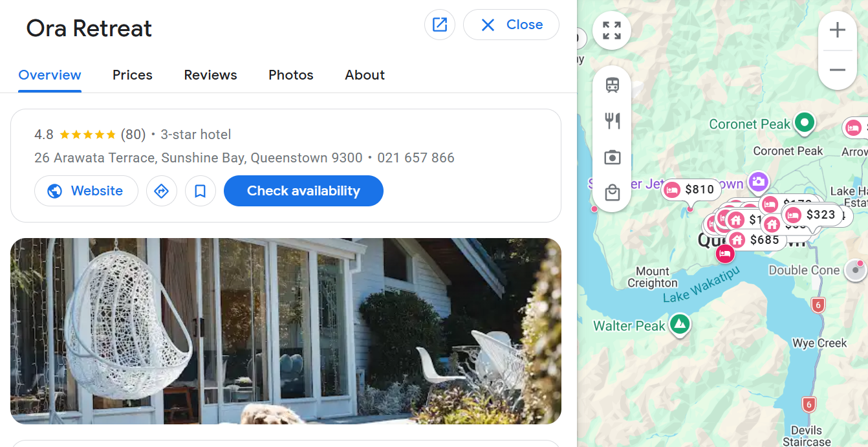868x447 pixels.
Task: Show shopping with the bag icon
Action: [613, 193]
